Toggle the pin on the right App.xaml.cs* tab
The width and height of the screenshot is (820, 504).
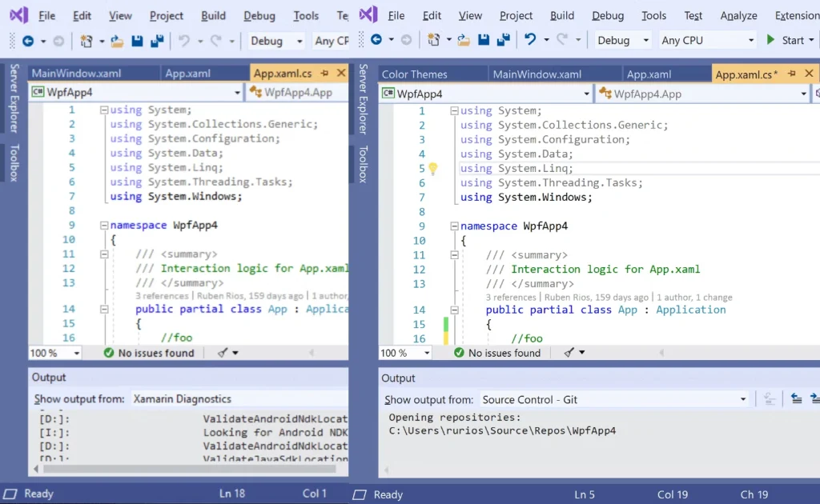pos(792,74)
